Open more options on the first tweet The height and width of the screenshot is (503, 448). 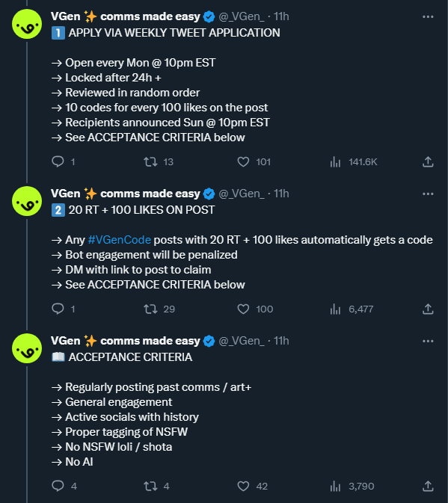point(428,16)
